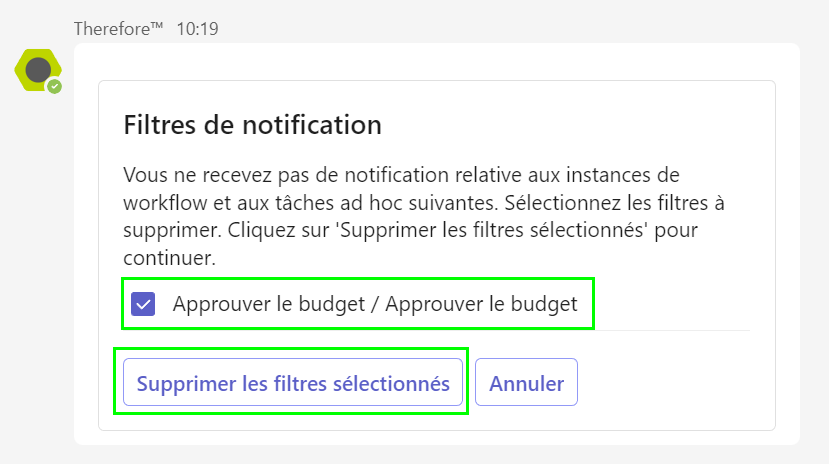Click the paragraph starting 'Vous ne recevez pas'

(424, 216)
